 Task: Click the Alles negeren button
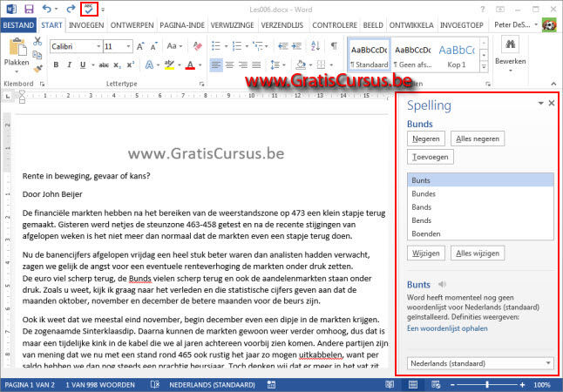[x=478, y=139]
